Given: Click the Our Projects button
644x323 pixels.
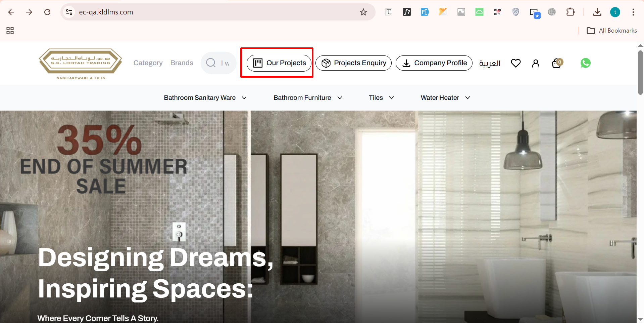Looking at the screenshot, I should [279, 63].
